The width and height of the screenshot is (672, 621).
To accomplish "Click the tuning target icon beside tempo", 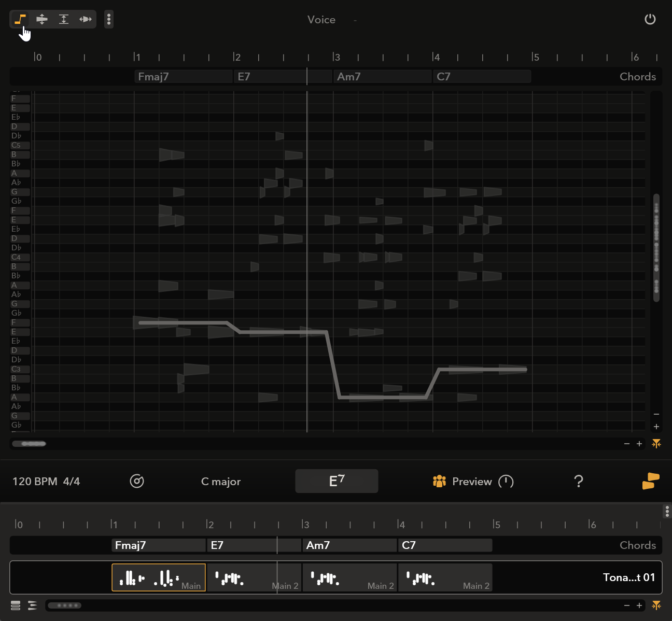I will point(137,482).
